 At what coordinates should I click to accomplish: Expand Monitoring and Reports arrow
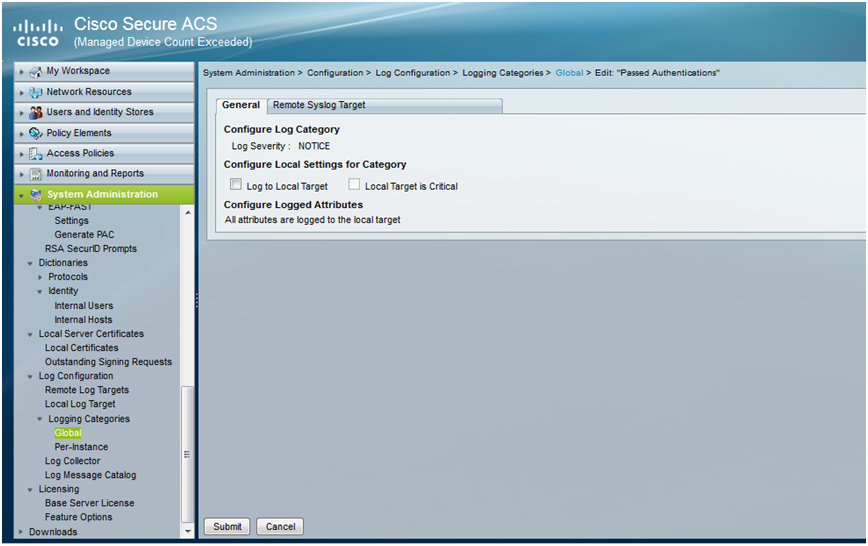tap(22, 174)
